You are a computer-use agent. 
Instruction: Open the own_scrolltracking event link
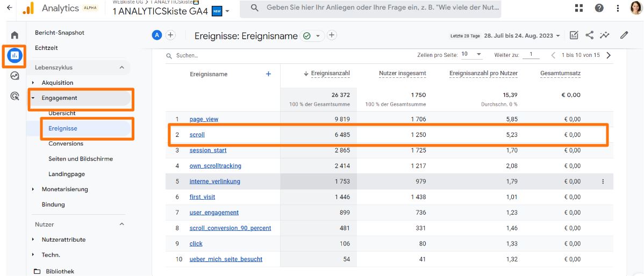(215, 166)
